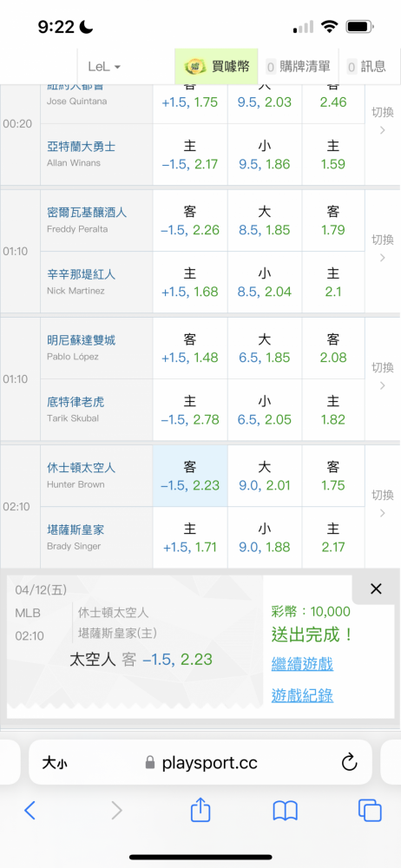Open the Safari share sheet icon
Screen dimensions: 401x868
[x=200, y=810]
